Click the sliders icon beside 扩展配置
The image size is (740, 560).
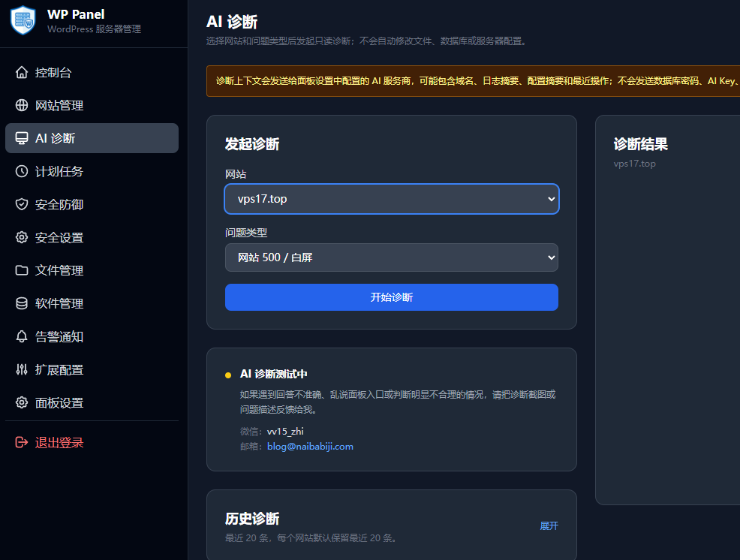pyautogui.click(x=22, y=370)
